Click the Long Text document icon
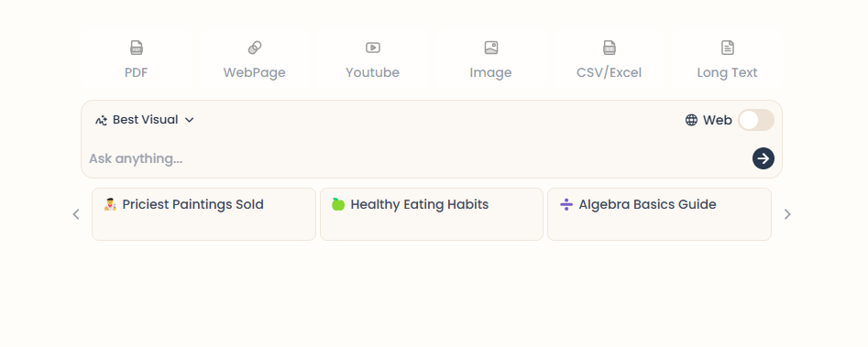The image size is (868, 347). tap(728, 48)
